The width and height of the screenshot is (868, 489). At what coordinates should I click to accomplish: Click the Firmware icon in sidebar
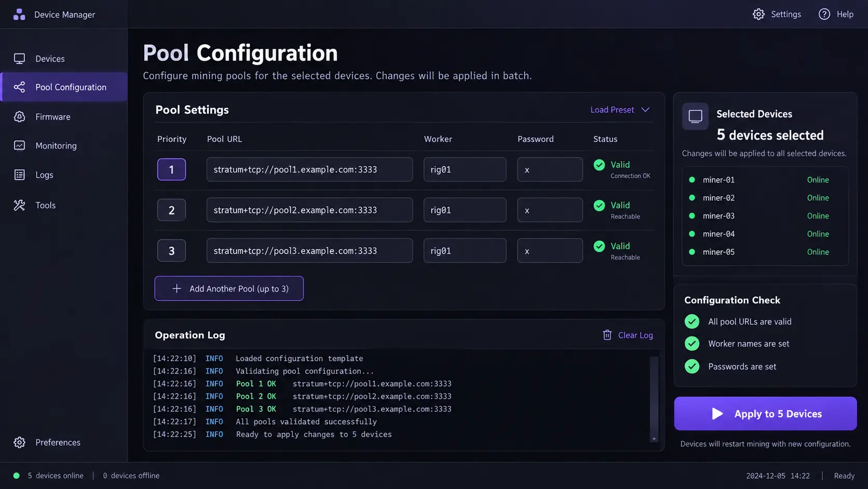[19, 117]
